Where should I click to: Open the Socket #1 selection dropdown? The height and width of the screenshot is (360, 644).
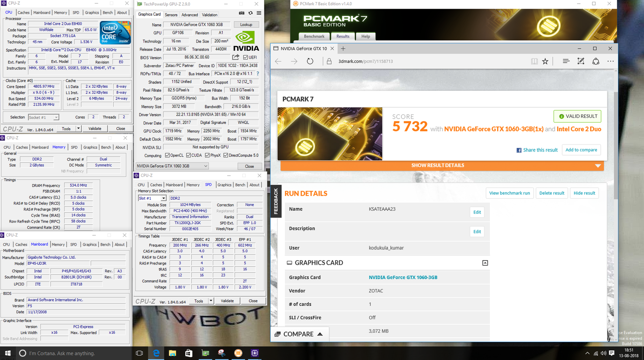[x=44, y=117]
